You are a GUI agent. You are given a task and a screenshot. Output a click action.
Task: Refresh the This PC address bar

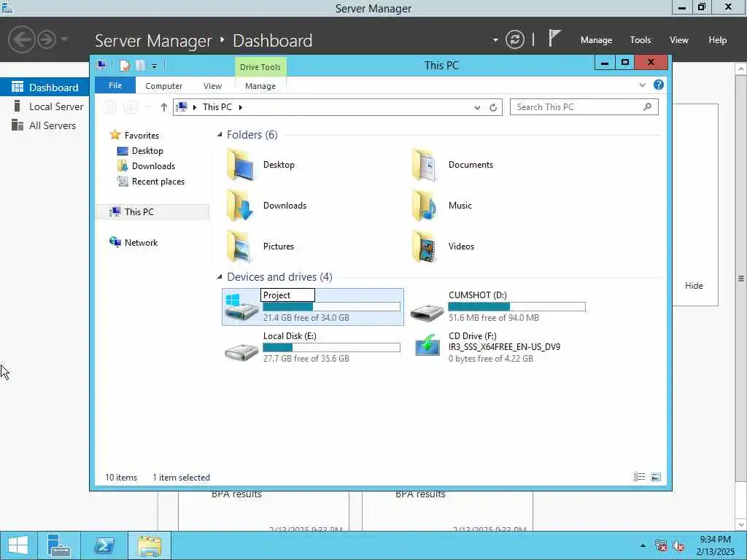pos(493,107)
